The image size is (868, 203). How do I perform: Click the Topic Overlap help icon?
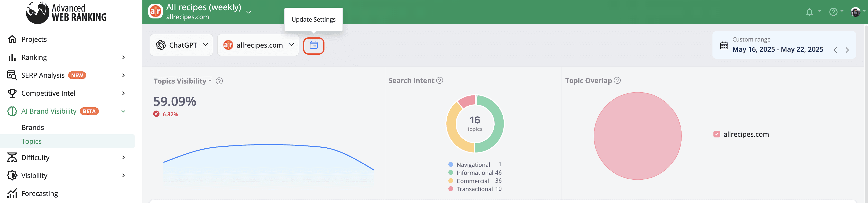pos(617,81)
